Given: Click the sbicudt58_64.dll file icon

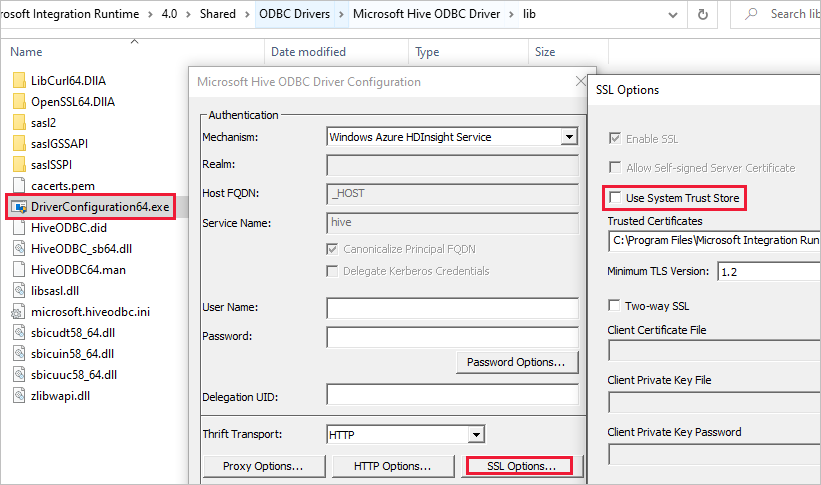Looking at the screenshot, I should coord(19,333).
